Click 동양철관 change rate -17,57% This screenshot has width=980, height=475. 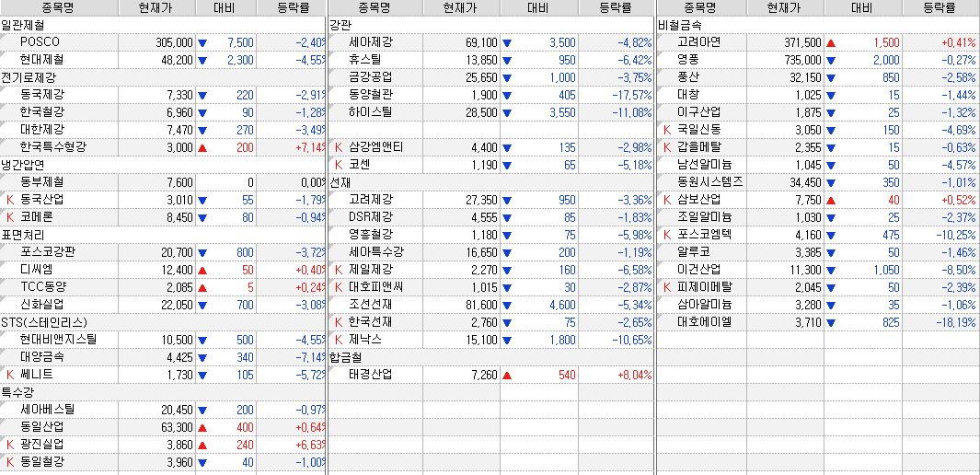point(629,95)
